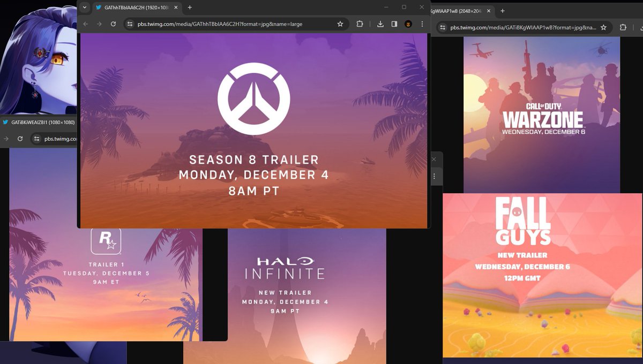Bookmark the Warzone image page with star
643x364 pixels.
603,27
